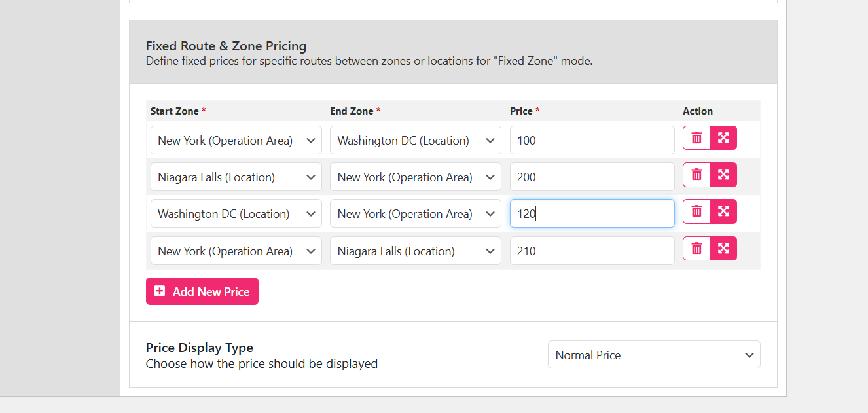Open first row Start Zone dropdown
Screen dimensions: 868x413
tap(236, 140)
